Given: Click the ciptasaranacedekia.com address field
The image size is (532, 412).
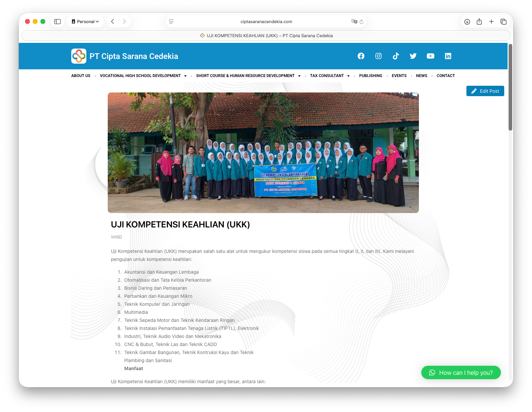Looking at the screenshot, I should (x=266, y=21).
